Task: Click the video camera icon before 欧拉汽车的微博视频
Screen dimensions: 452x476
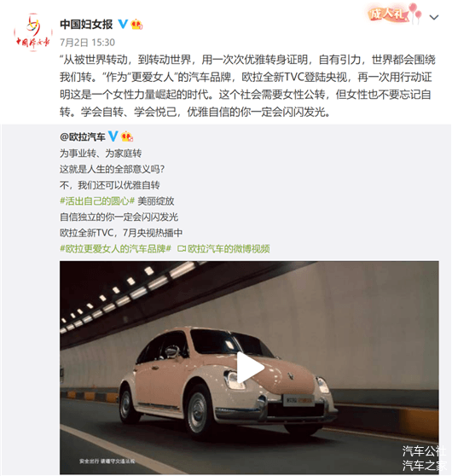Action: [x=182, y=249]
